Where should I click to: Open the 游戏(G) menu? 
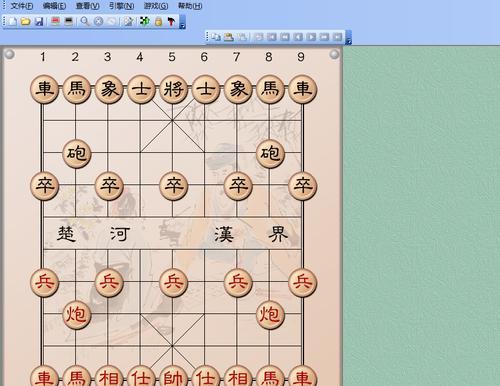(156, 6)
